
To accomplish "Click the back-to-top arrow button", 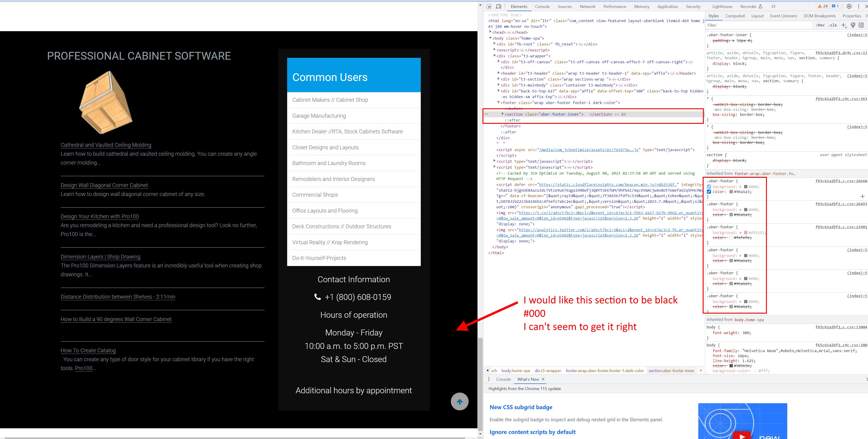I will click(459, 401).
